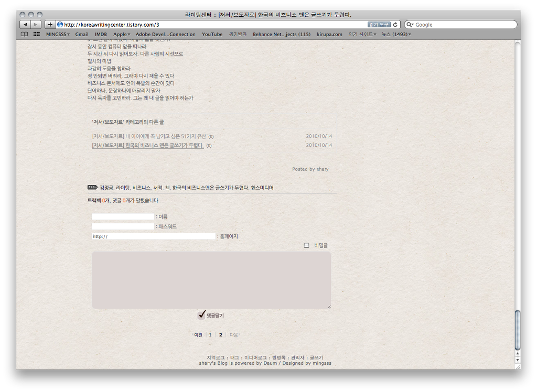Click the Safari Reader button in address bar
This screenshot has height=392, width=537.
click(x=379, y=25)
